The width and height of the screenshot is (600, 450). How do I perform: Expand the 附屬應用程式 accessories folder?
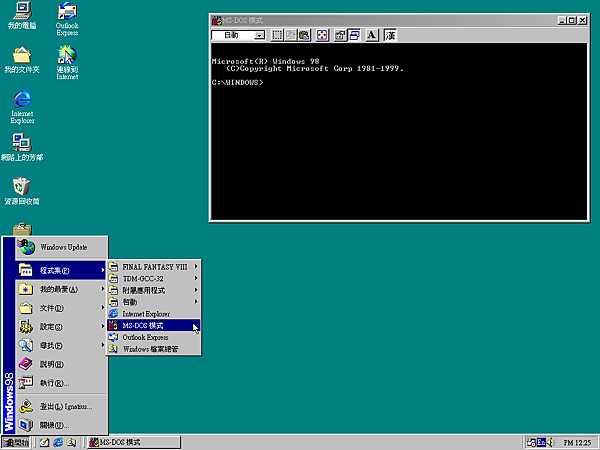click(x=154, y=290)
